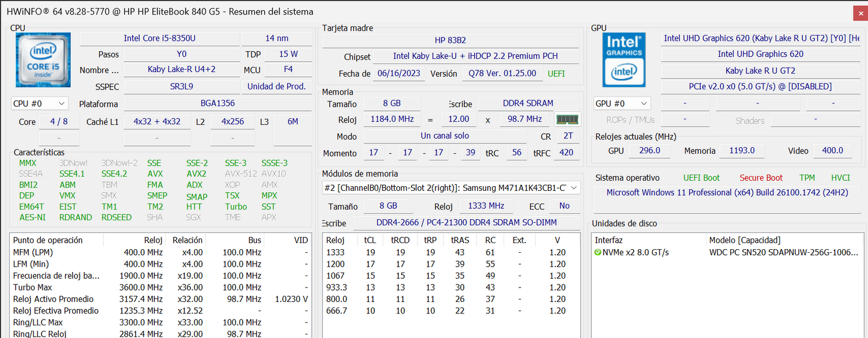Image resolution: width=868 pixels, height=338 pixels.
Task: Click the BIOS date 06/16/2023 field
Action: pos(400,74)
